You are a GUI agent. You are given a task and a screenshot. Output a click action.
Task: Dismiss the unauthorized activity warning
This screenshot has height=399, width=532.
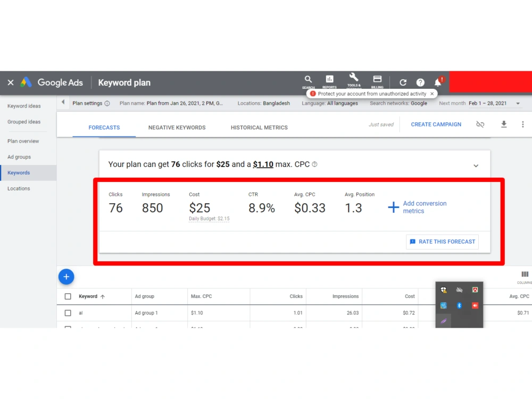click(432, 94)
